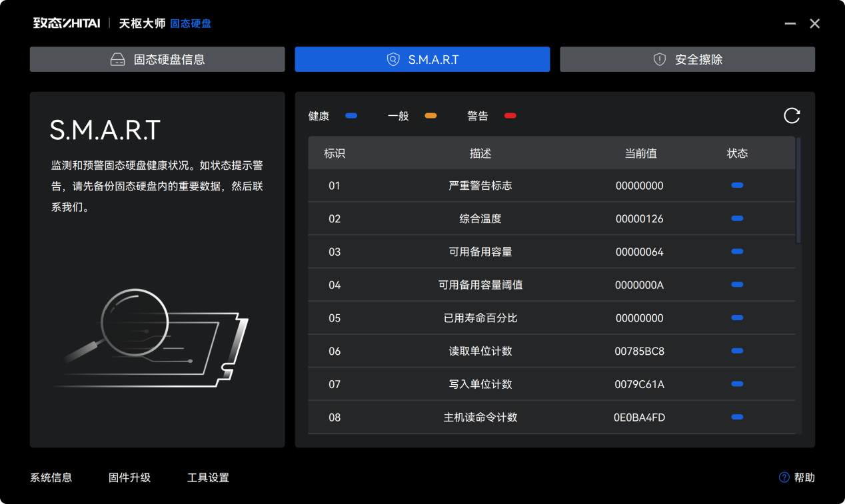
Task: Click ID 01 in the table
Action: (x=335, y=186)
